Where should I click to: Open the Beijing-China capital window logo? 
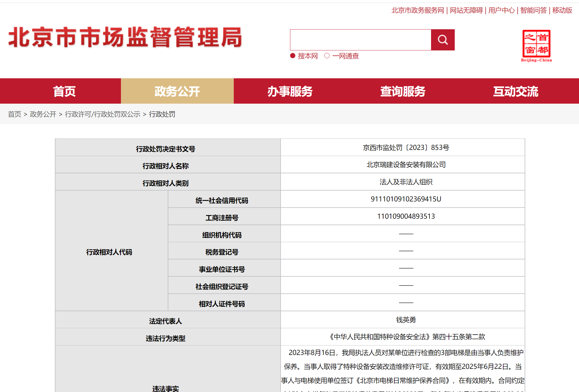(536, 46)
